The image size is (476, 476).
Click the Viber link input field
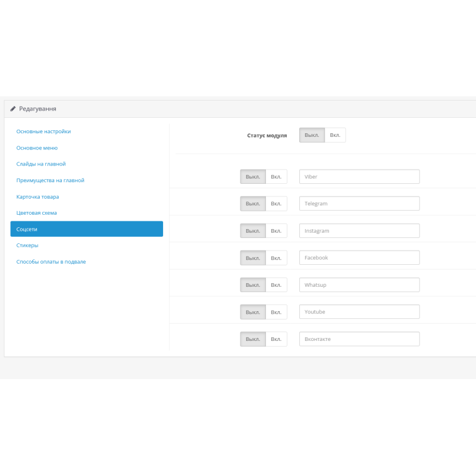[359, 176]
